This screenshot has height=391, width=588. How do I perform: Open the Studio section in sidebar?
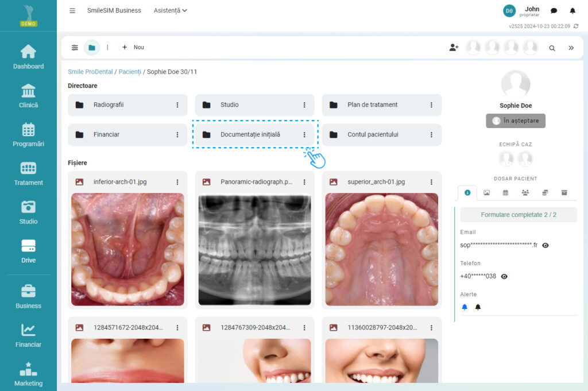(x=28, y=212)
